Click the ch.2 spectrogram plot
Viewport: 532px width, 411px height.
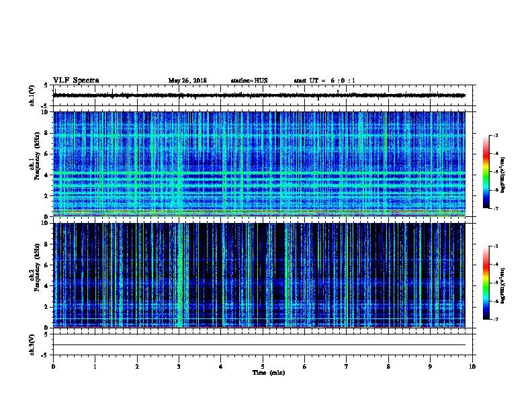(x=259, y=275)
